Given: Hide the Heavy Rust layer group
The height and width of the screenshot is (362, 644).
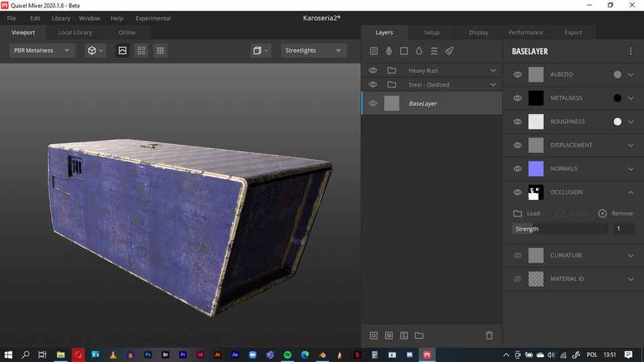Looking at the screenshot, I should [x=373, y=70].
